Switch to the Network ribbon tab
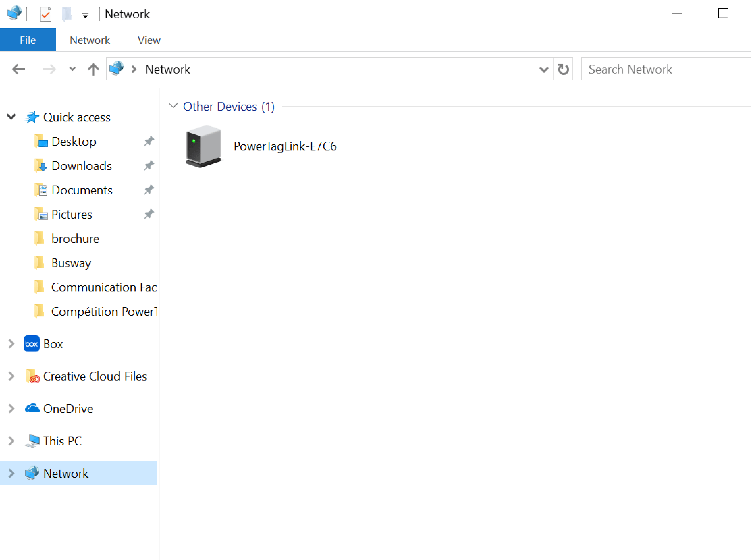The width and height of the screenshot is (752, 560). coord(90,40)
